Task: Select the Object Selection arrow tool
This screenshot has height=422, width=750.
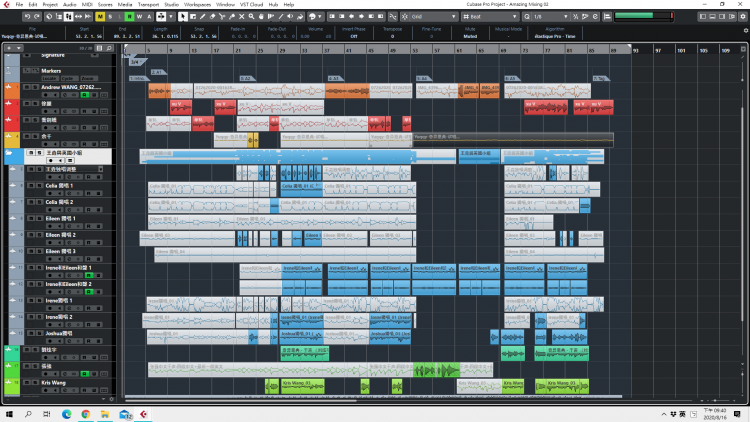Action: point(183,17)
